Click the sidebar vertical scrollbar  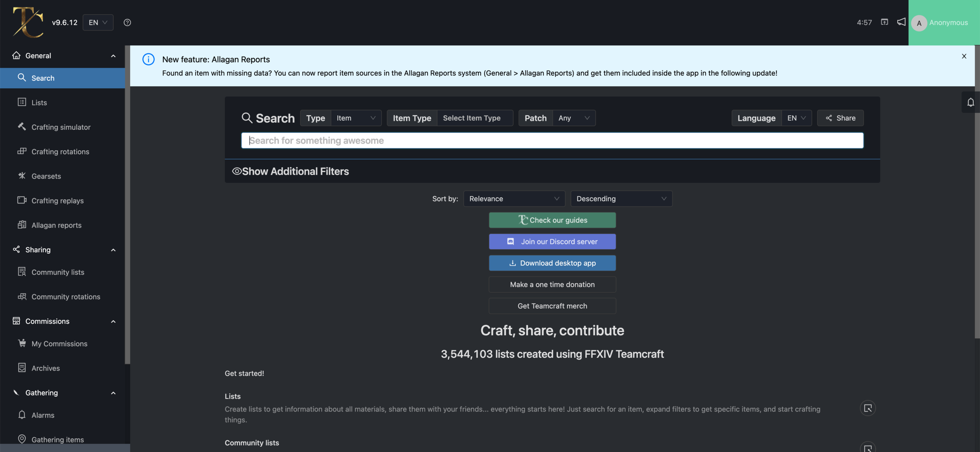(x=127, y=204)
